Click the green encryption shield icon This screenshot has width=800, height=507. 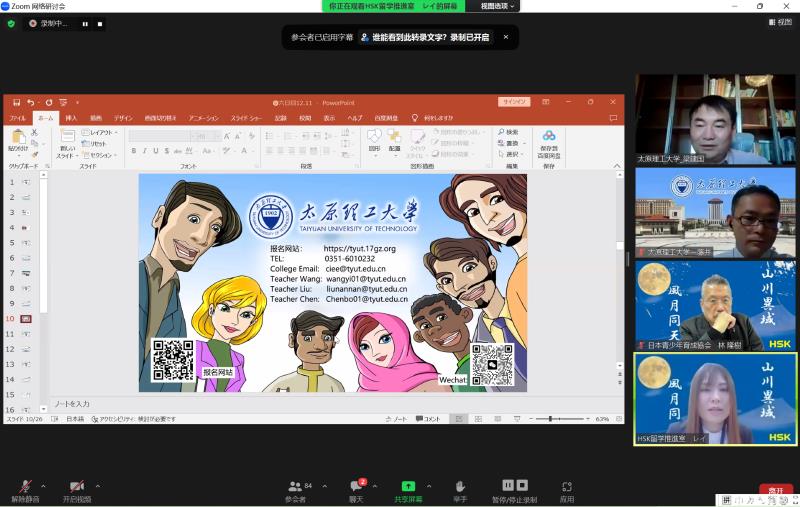tap(11, 23)
